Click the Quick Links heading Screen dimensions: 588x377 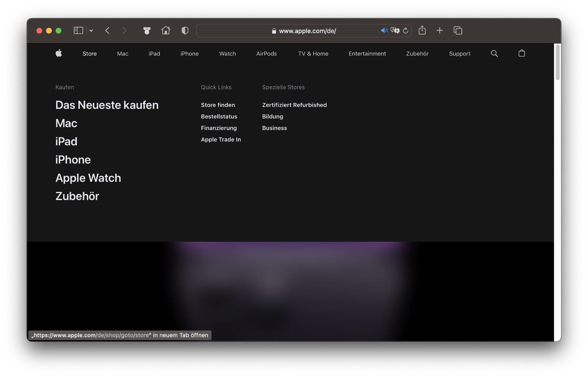[x=216, y=87]
